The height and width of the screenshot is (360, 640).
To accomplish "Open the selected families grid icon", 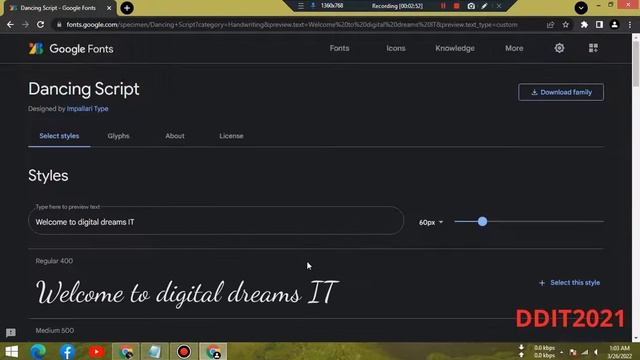I will pyautogui.click(x=593, y=48).
